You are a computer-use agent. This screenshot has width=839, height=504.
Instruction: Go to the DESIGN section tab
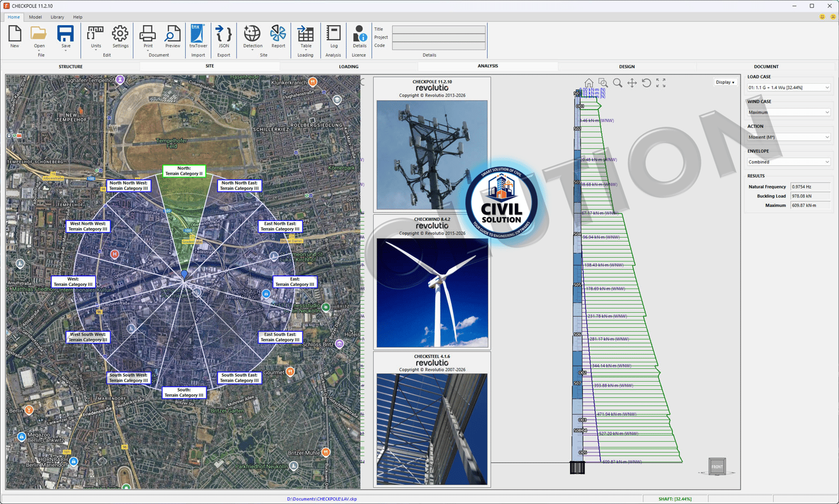click(626, 67)
